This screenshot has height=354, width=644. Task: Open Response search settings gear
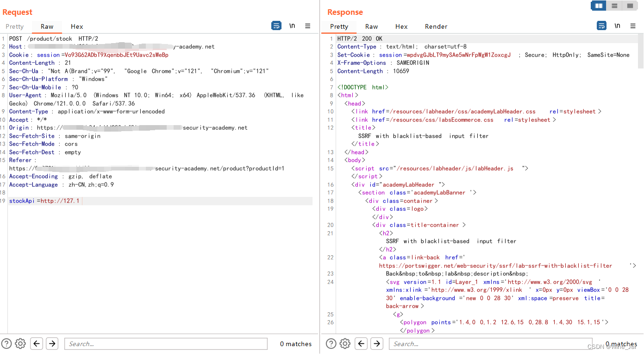tap(344, 343)
